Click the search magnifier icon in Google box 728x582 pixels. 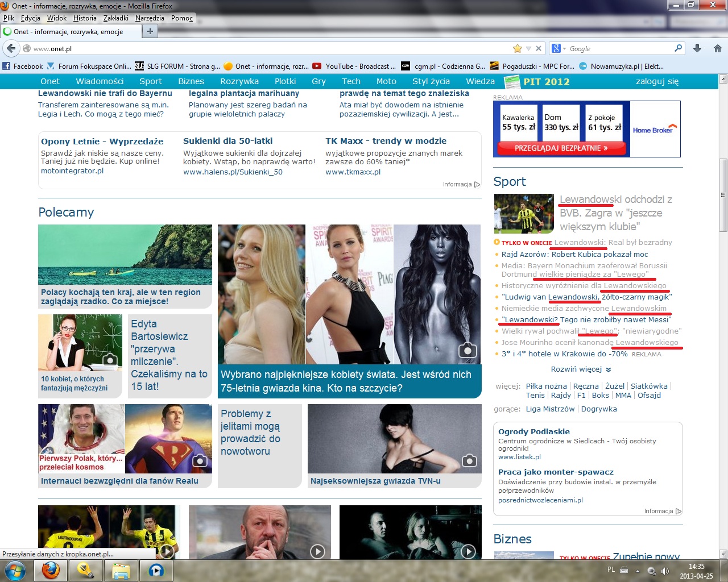[678, 48]
